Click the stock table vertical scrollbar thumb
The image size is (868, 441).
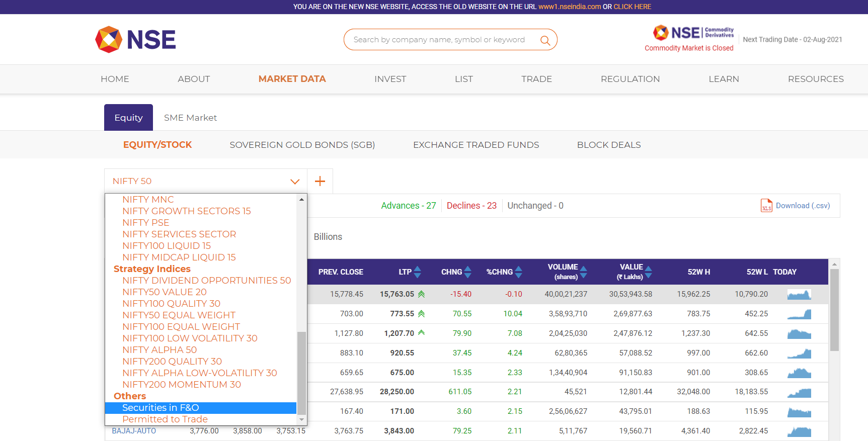(834, 310)
